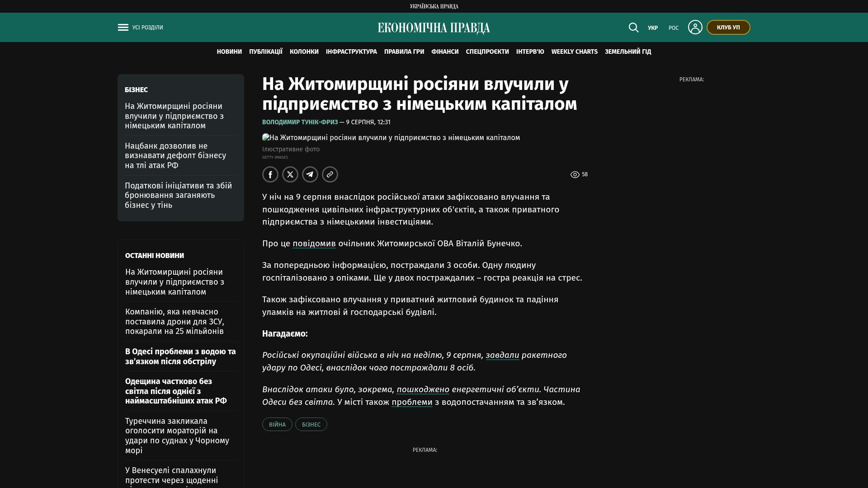
Task: Share article via Telegram
Action: pos(310,174)
